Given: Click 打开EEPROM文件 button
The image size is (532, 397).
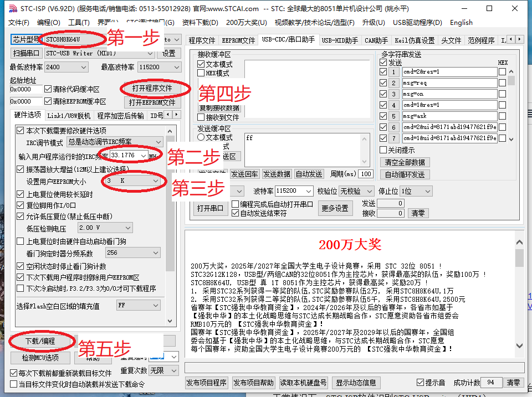Looking at the screenshot, I should pos(152,102).
